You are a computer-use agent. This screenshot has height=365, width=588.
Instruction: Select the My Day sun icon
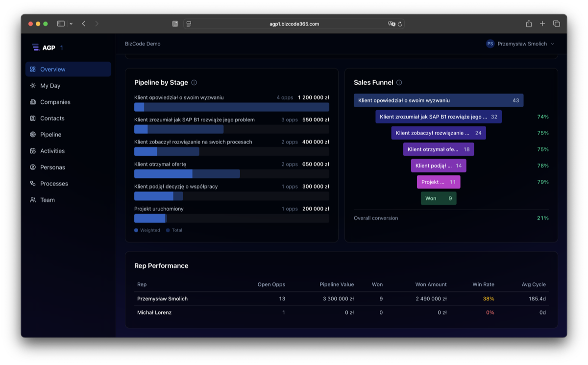(x=32, y=85)
